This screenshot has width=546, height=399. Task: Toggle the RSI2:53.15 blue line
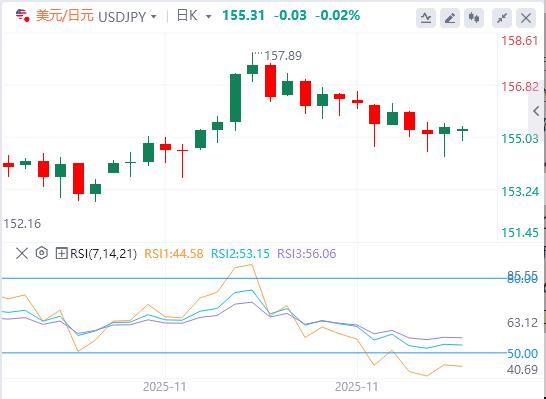click(240, 253)
